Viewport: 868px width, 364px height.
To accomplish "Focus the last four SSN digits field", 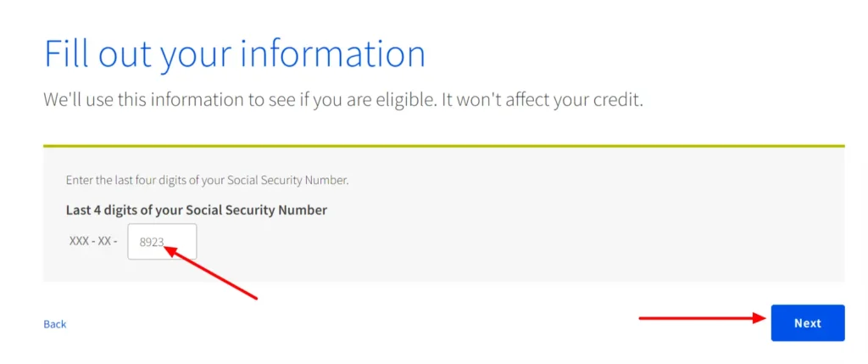I will coord(162,242).
